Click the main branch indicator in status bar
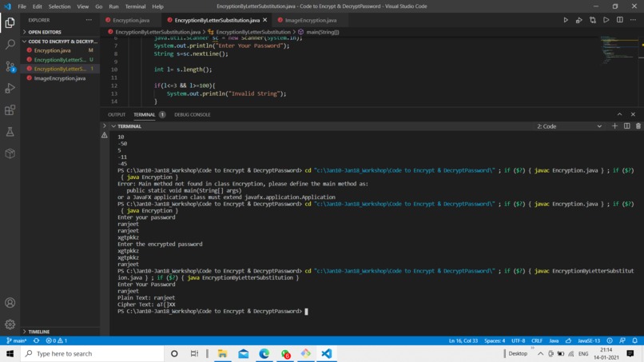 point(18,340)
